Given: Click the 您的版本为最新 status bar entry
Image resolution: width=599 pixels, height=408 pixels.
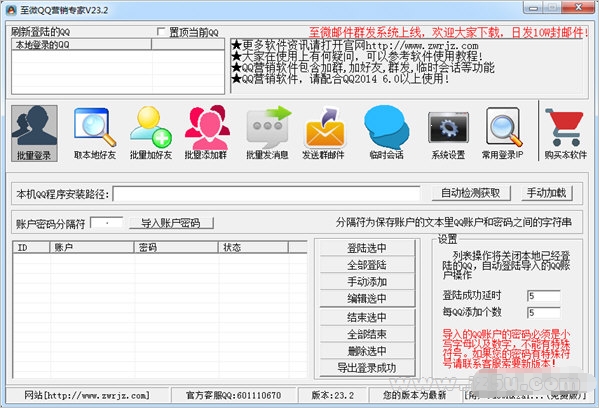Looking at the screenshot, I should pos(414,395).
